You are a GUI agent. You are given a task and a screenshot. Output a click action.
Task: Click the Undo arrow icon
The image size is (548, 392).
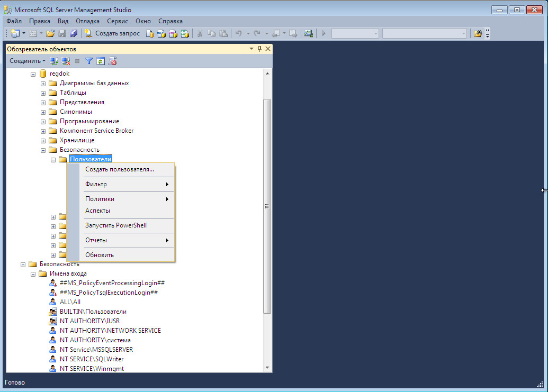coord(239,33)
